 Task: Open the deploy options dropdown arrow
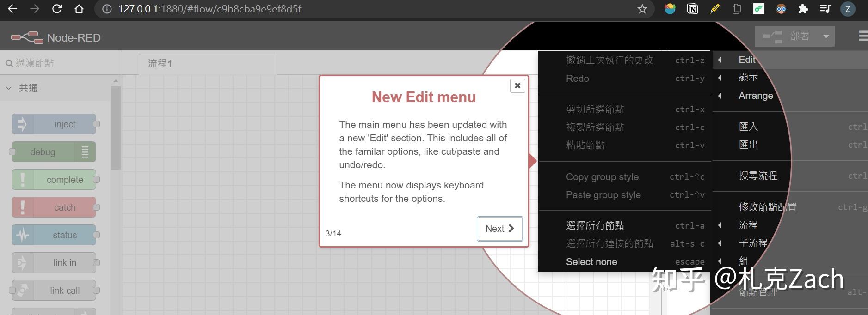(826, 36)
